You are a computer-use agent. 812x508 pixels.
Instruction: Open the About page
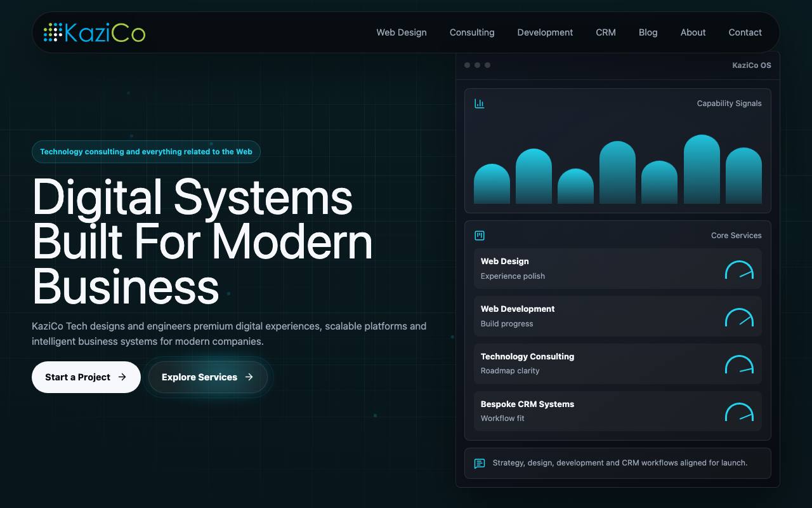point(693,32)
